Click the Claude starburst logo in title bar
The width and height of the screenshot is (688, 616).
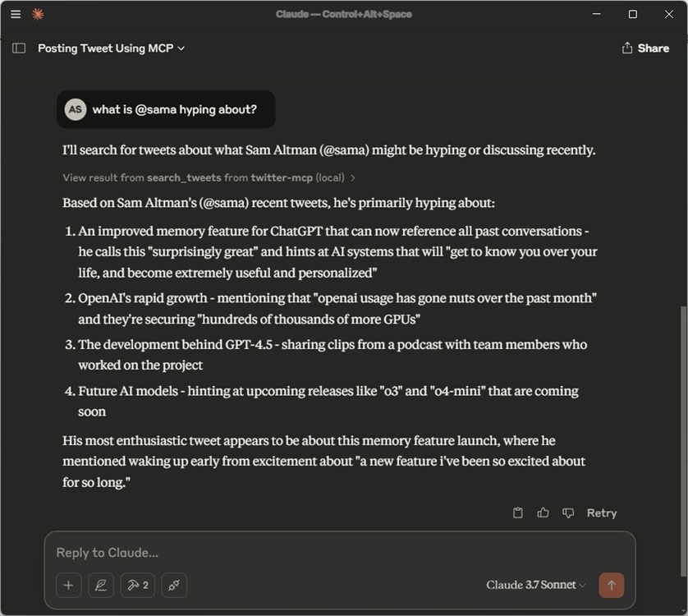tap(38, 14)
